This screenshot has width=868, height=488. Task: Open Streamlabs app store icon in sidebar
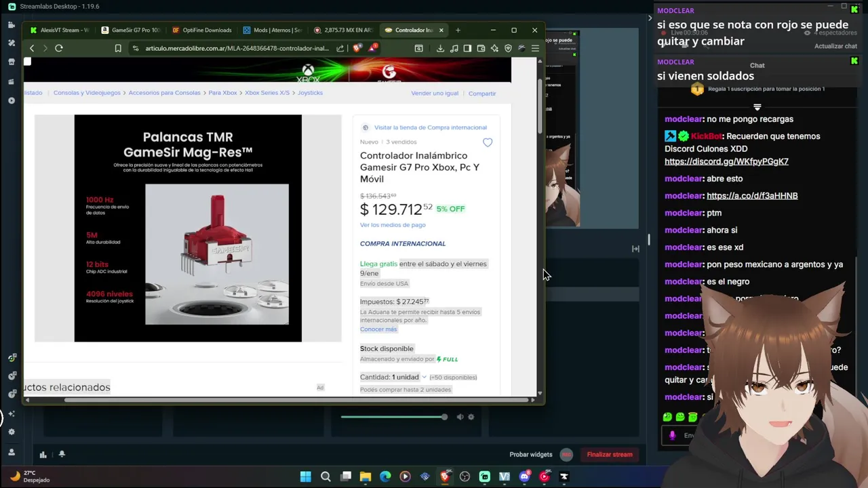(12, 62)
